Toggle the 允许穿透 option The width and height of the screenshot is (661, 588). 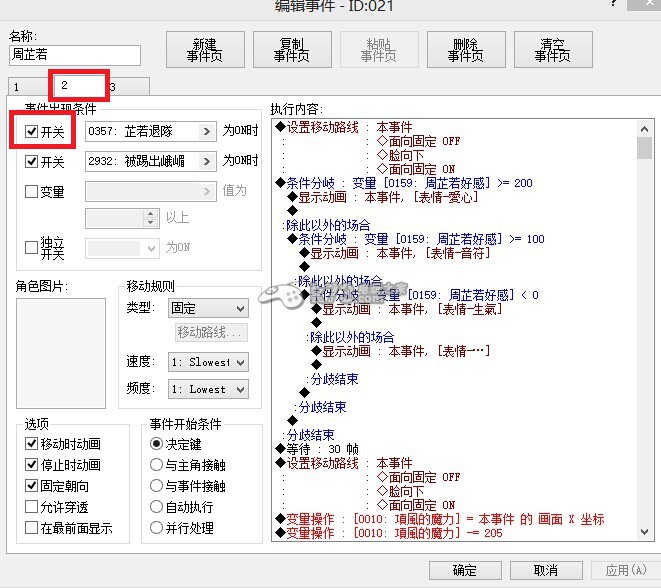(x=32, y=507)
